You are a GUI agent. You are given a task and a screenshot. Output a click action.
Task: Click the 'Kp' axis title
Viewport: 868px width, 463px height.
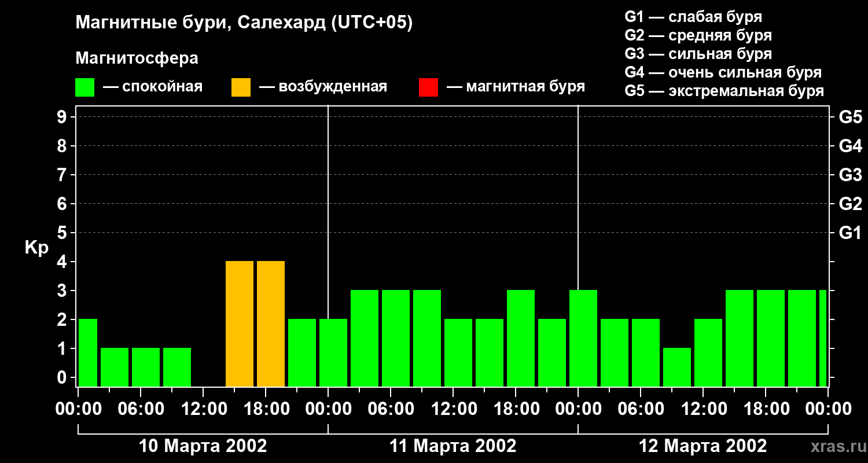tap(36, 248)
